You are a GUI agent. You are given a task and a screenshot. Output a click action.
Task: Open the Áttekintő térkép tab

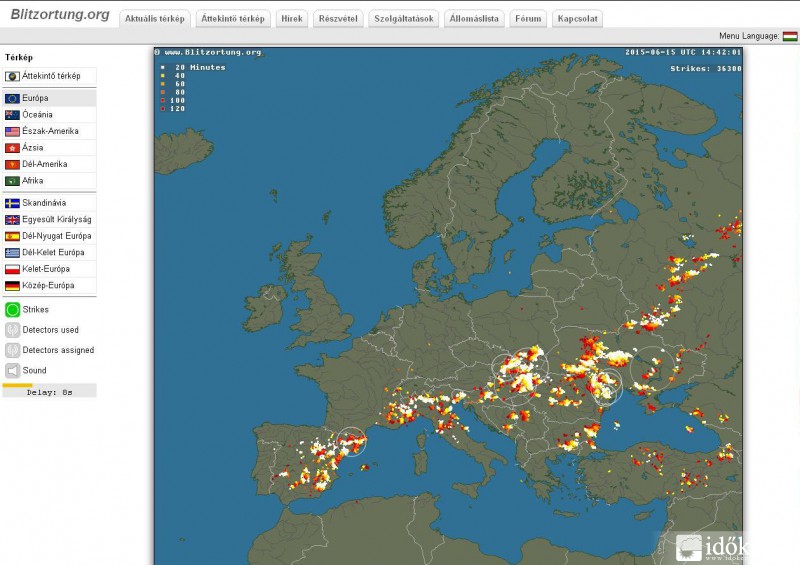tap(233, 19)
